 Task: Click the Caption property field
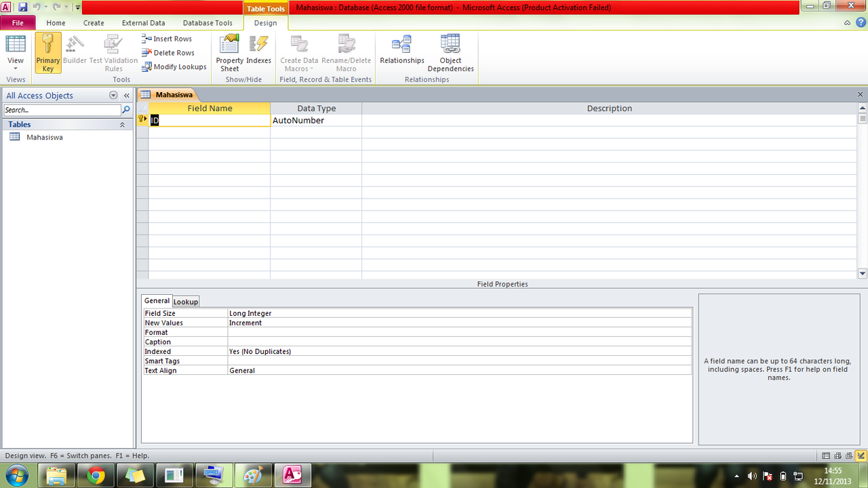460,342
